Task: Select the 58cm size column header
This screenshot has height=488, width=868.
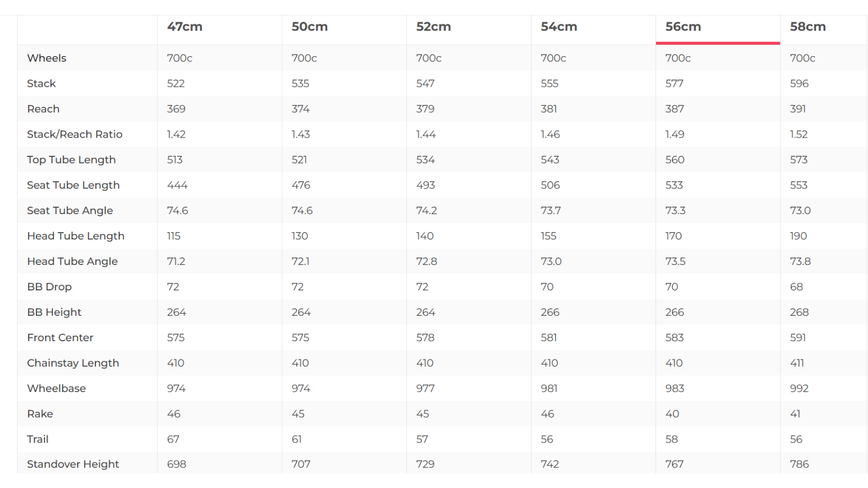Action: point(808,27)
